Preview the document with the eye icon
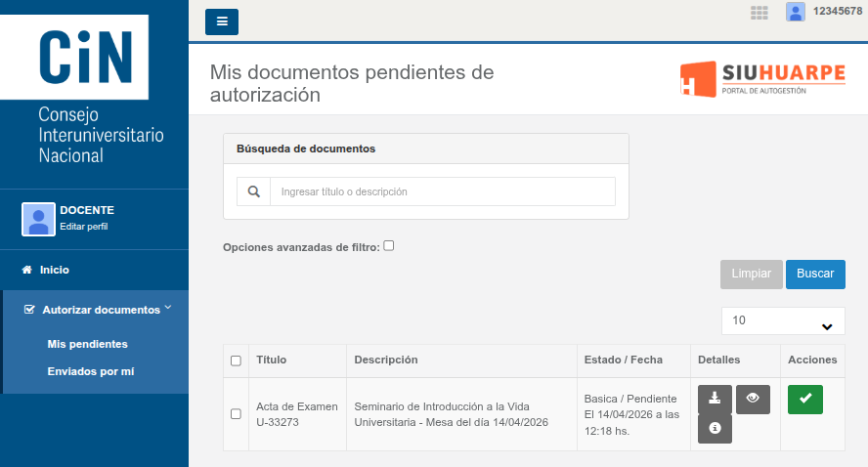The image size is (868, 467). [753, 399]
